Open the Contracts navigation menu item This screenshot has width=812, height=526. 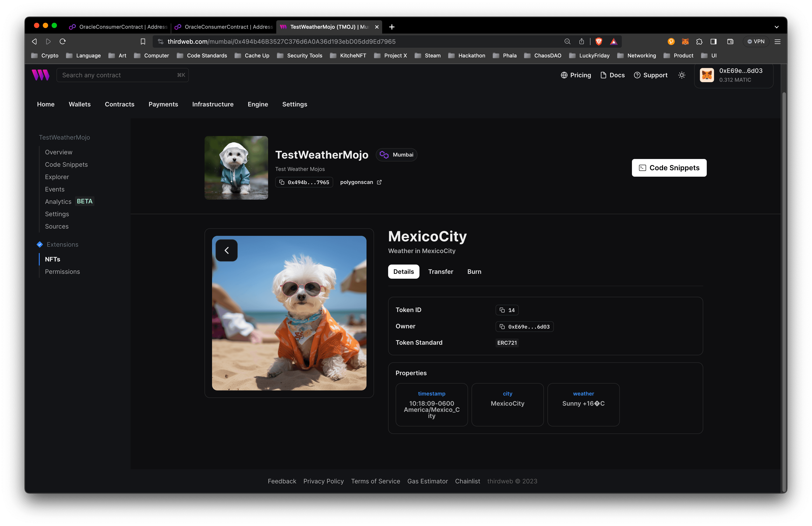point(119,104)
